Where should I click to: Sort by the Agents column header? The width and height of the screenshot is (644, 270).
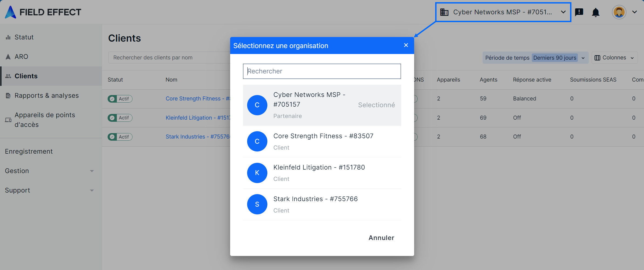point(488,80)
